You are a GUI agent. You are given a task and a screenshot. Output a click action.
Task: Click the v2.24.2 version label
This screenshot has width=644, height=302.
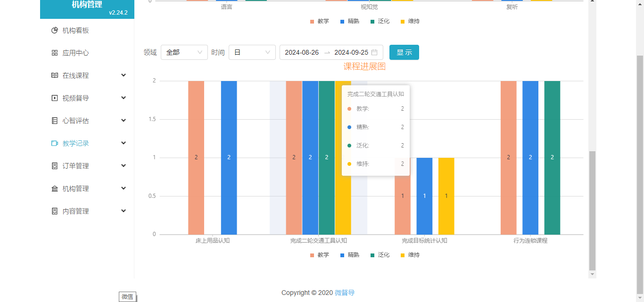(118, 13)
